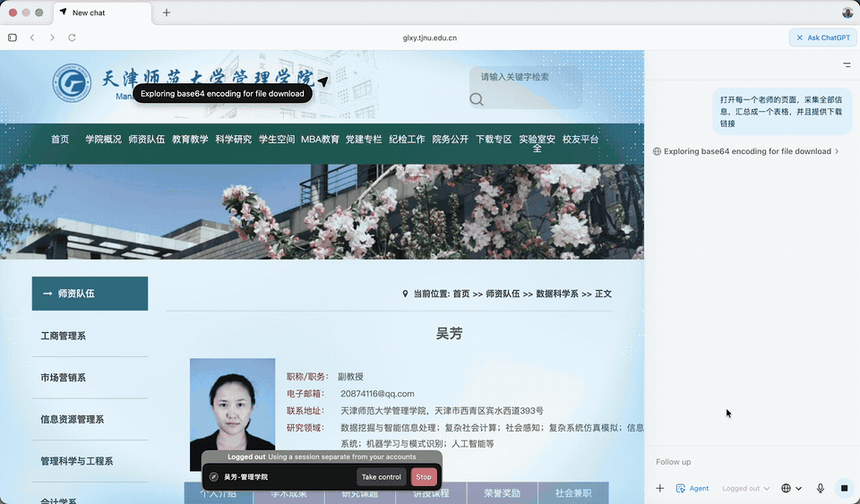Reload the page with the refresh icon
Image resolution: width=860 pixels, height=504 pixels.
72,38
